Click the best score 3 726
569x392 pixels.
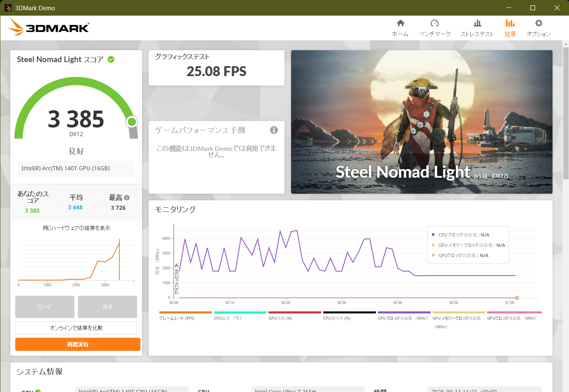118,208
